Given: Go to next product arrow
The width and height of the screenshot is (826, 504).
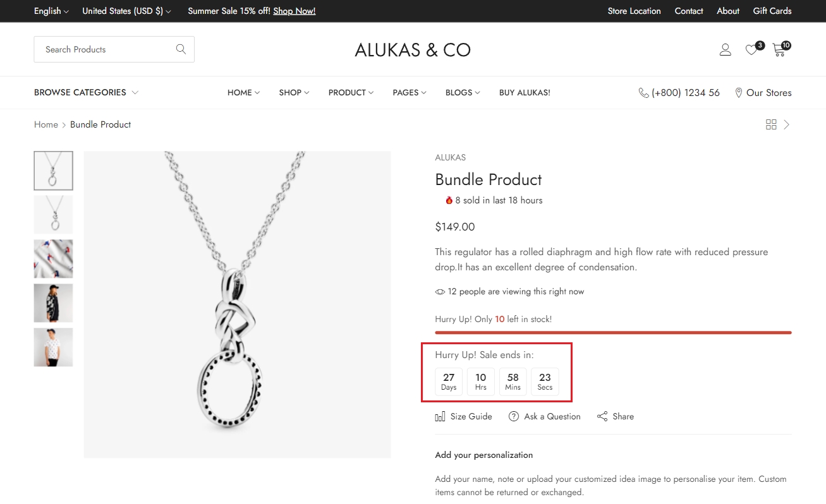Looking at the screenshot, I should click(x=787, y=124).
